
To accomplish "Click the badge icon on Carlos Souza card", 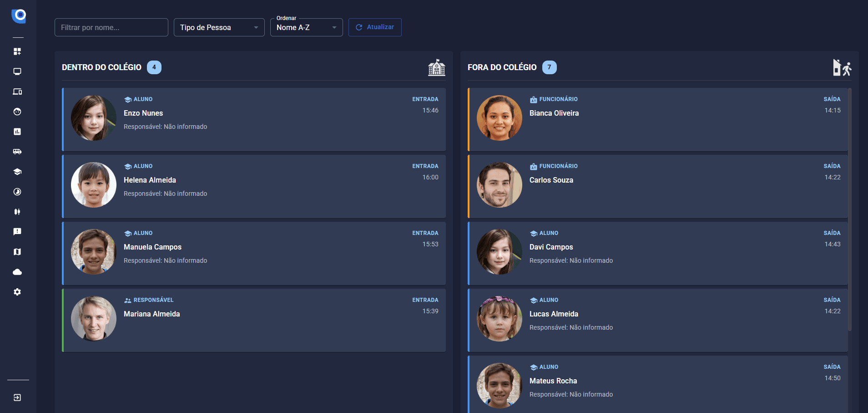I will coord(534,166).
